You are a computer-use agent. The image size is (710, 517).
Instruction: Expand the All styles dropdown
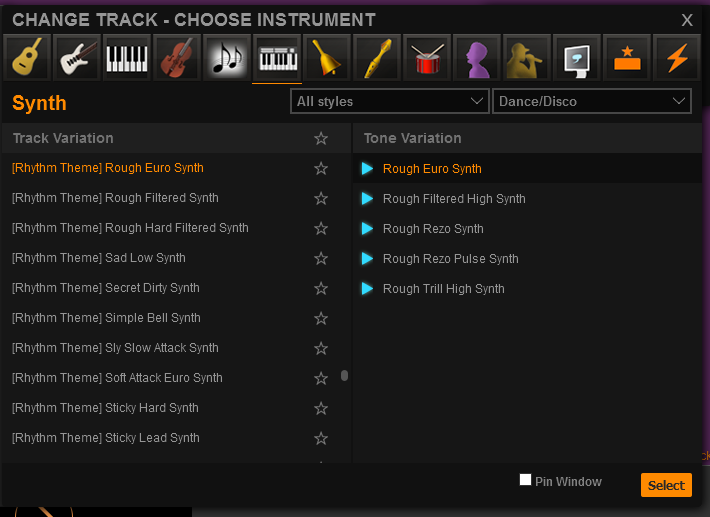(389, 101)
